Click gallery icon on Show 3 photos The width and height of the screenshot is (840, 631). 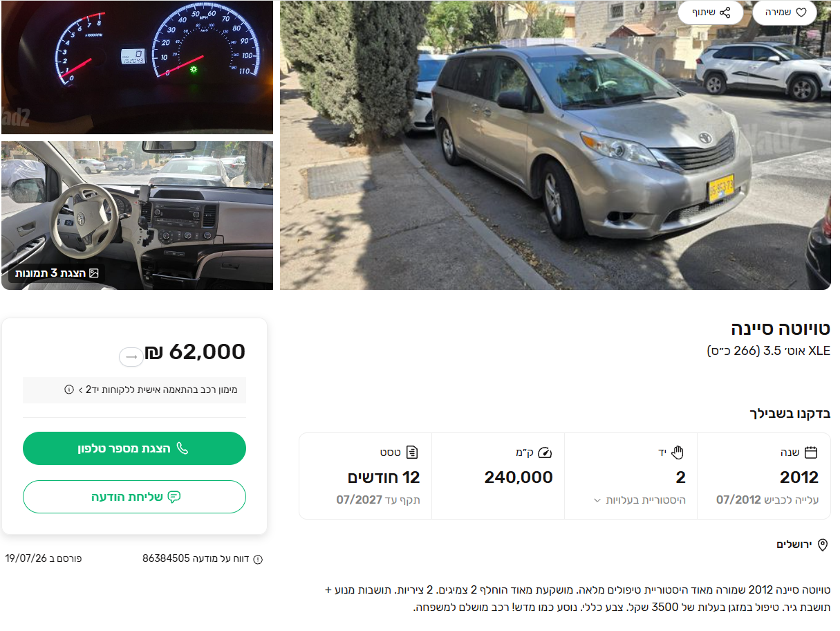coord(94,273)
